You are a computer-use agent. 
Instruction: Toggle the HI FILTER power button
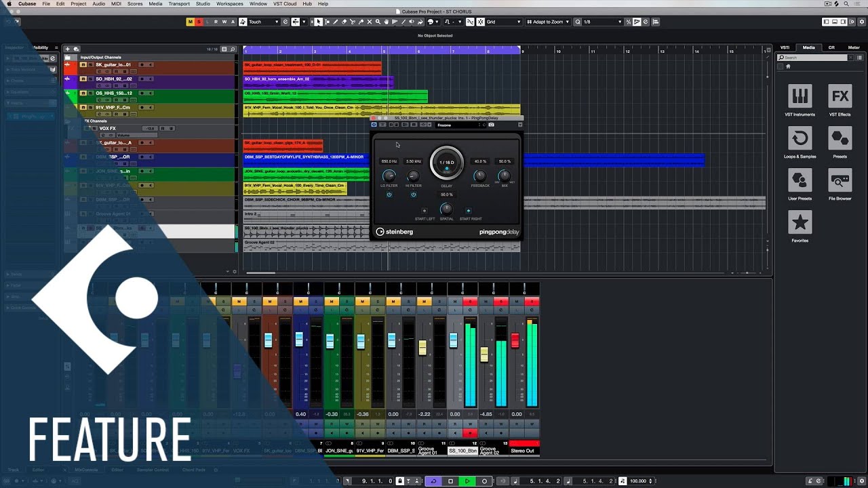click(414, 195)
